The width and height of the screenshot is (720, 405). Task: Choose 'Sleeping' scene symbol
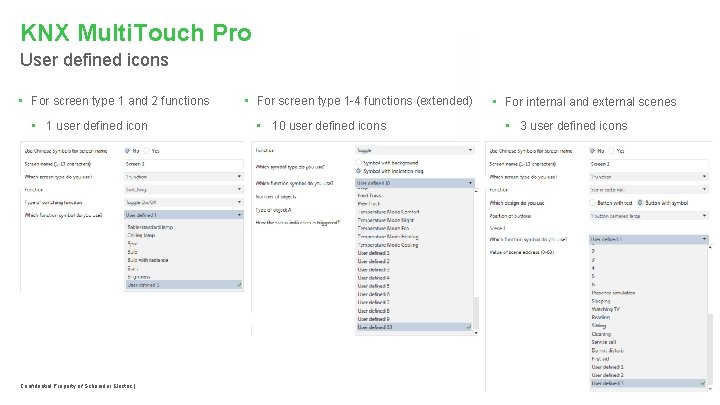point(601,301)
